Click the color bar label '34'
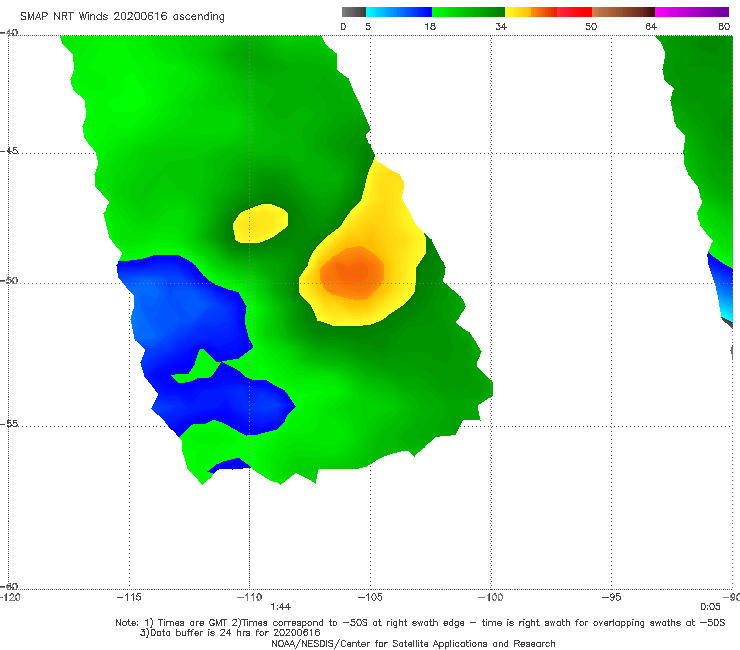740x650 pixels. (x=501, y=26)
